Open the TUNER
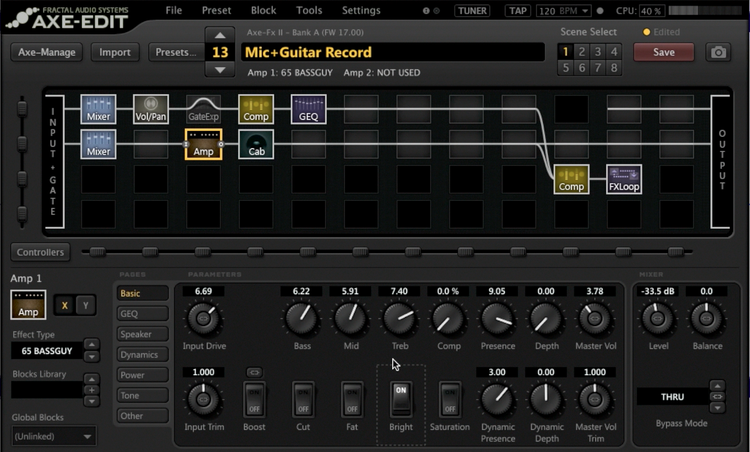 pos(472,11)
